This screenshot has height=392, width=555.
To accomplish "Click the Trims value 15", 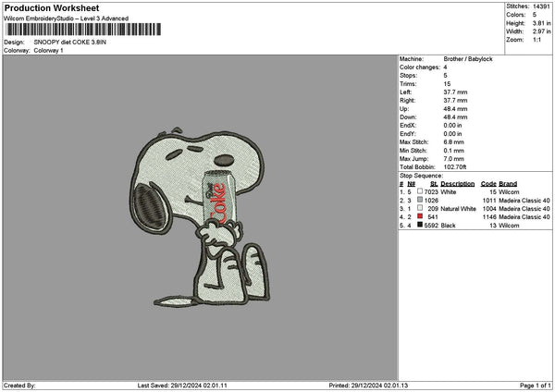I will point(447,84).
